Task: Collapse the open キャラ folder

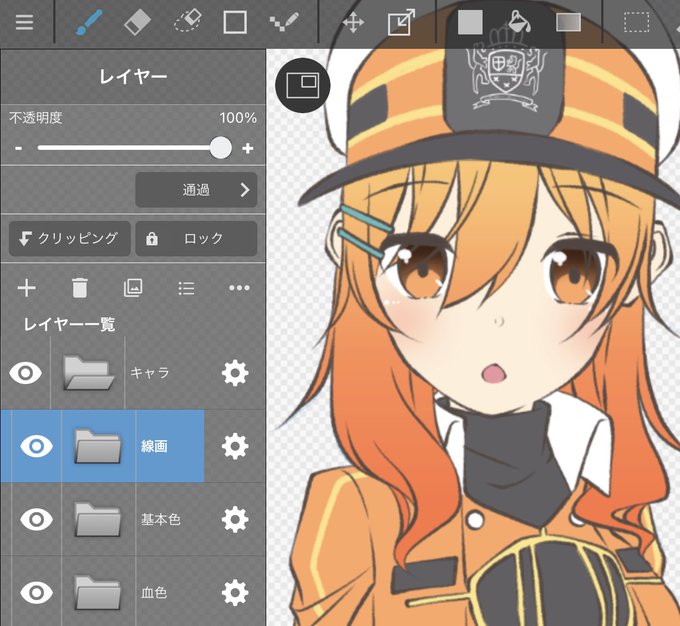Action: pos(88,373)
